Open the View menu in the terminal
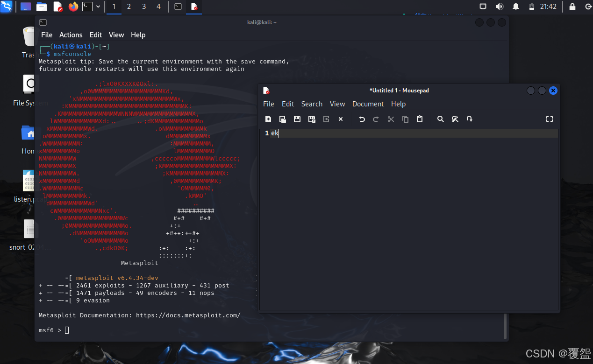593x364 pixels. point(116,35)
